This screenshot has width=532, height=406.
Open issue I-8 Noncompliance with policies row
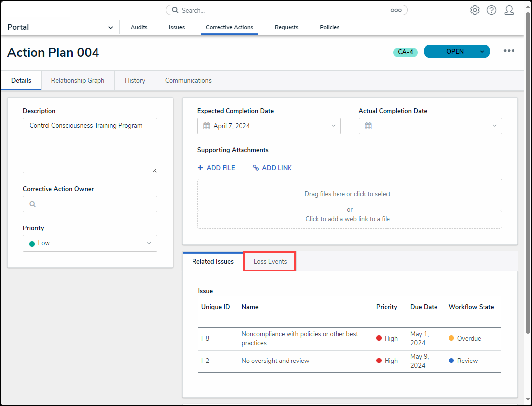300,339
